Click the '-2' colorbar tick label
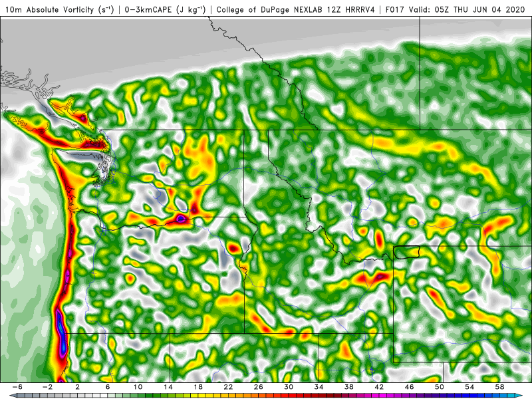This screenshot has width=532, height=399. (47, 387)
